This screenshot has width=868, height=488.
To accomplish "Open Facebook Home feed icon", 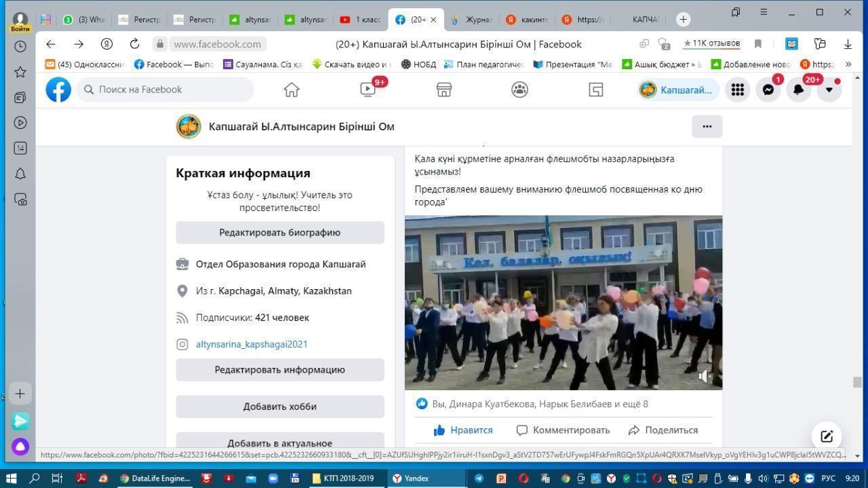I will 292,90.
